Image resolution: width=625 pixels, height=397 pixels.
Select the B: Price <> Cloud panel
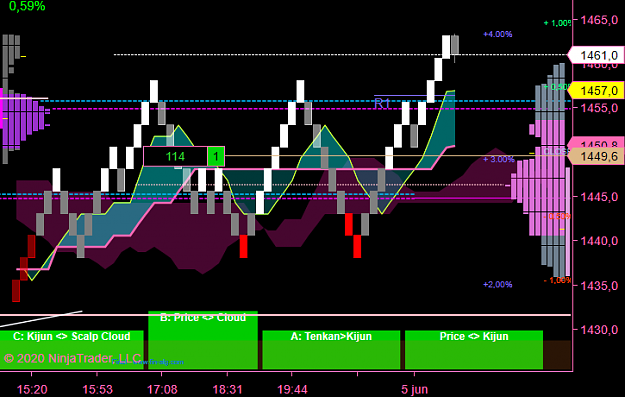[203, 340]
